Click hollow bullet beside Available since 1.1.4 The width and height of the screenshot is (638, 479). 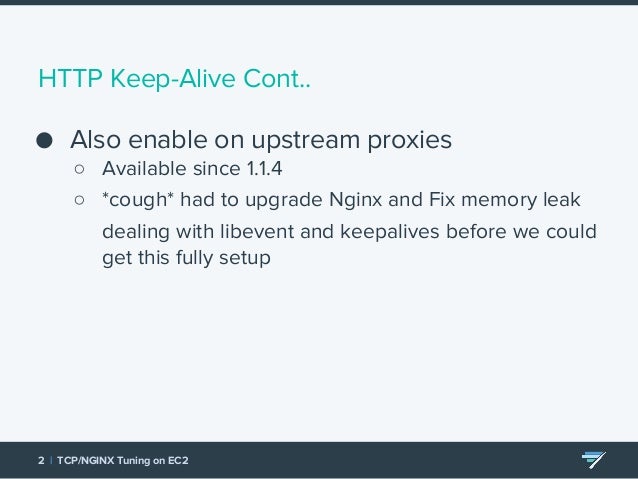tap(79, 169)
